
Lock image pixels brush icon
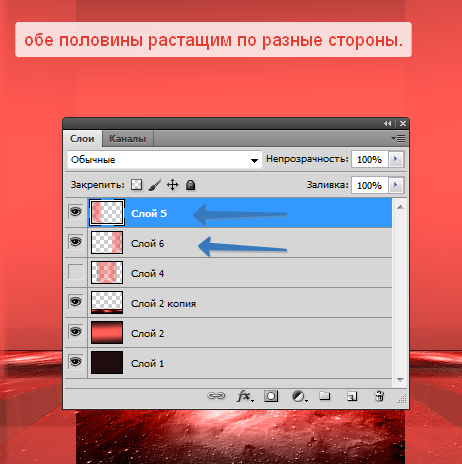coord(154,185)
